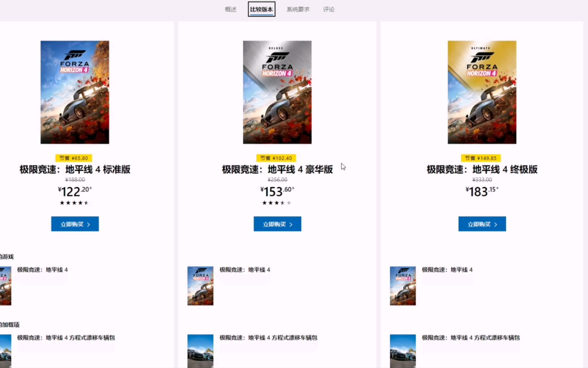Open the 极限竞速：地平线 4 标准版 title
The height and width of the screenshot is (368, 588).
(75, 169)
